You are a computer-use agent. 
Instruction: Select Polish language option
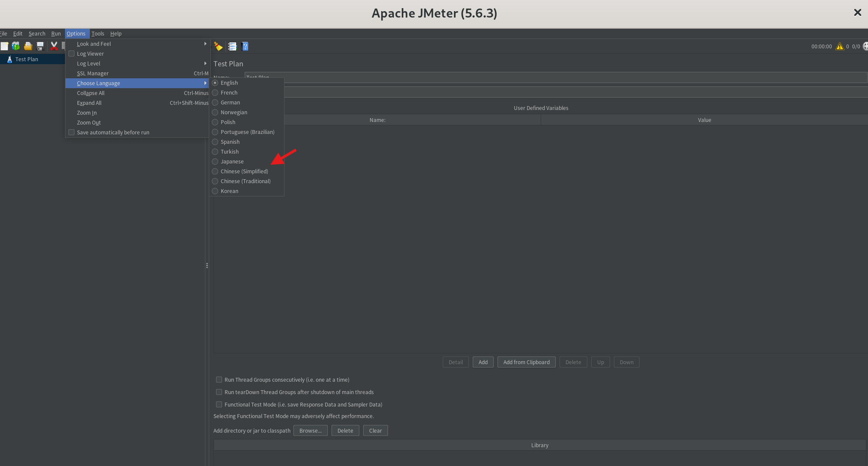(x=246, y=122)
